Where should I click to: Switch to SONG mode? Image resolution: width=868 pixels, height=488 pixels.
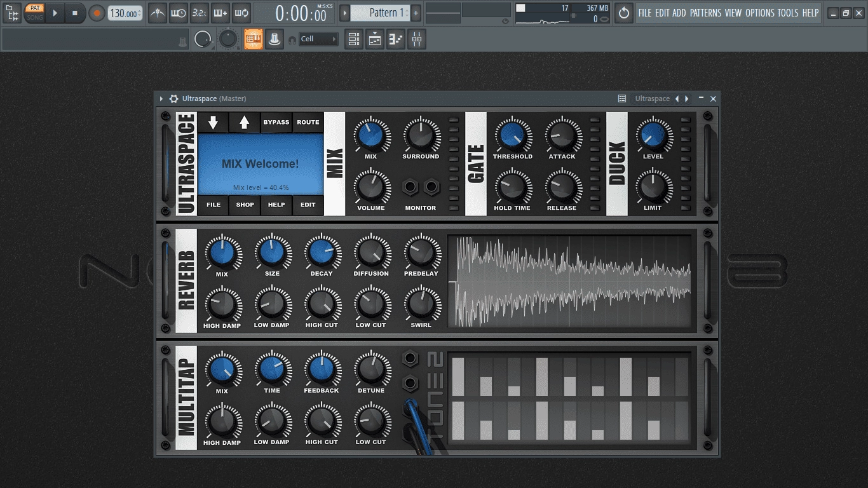click(x=35, y=17)
